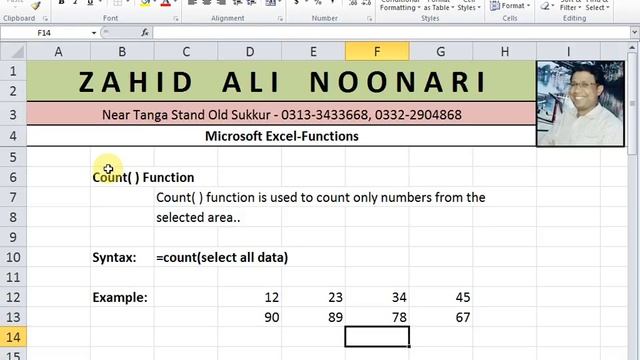
Task: Select column H header
Action: click(x=504, y=51)
